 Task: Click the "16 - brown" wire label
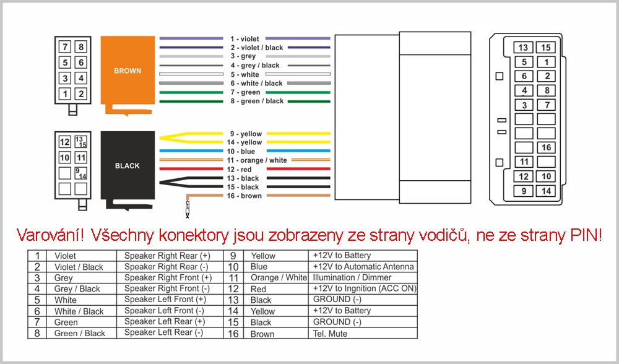coord(245,196)
